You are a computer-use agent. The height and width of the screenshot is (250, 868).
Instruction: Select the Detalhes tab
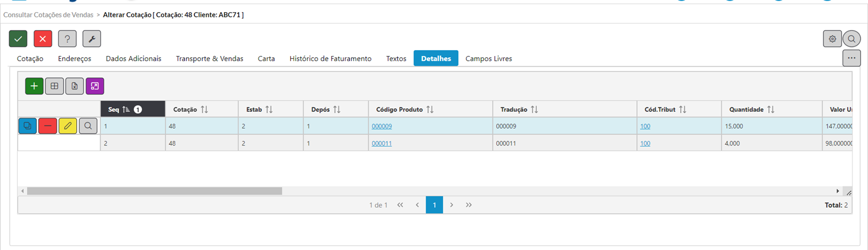click(436, 58)
